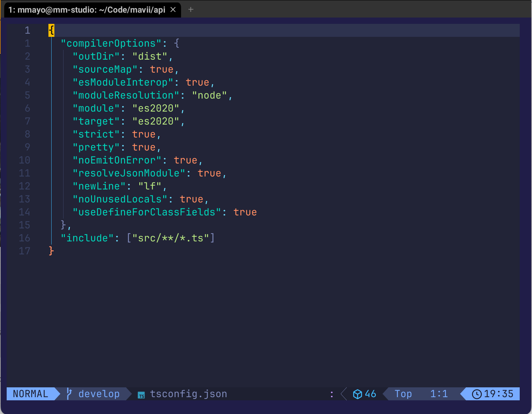Viewport: 532px width, 414px height.
Task: Click the "include" key
Action: 87,238
